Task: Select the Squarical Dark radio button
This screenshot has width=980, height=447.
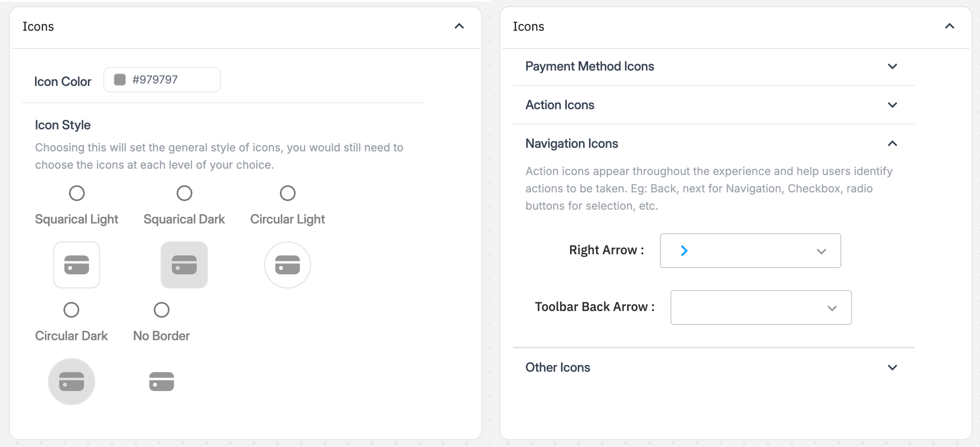Action: (184, 193)
